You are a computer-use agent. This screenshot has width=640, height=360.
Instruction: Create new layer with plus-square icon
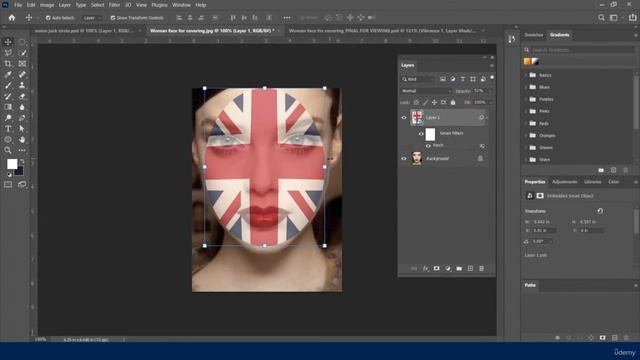470,269
